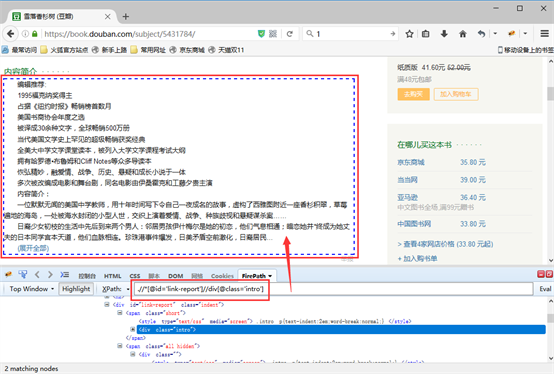Click the 加入购物车 add to cart button
Image resolution: width=554 pixels, height=374 pixels.
coord(456,94)
